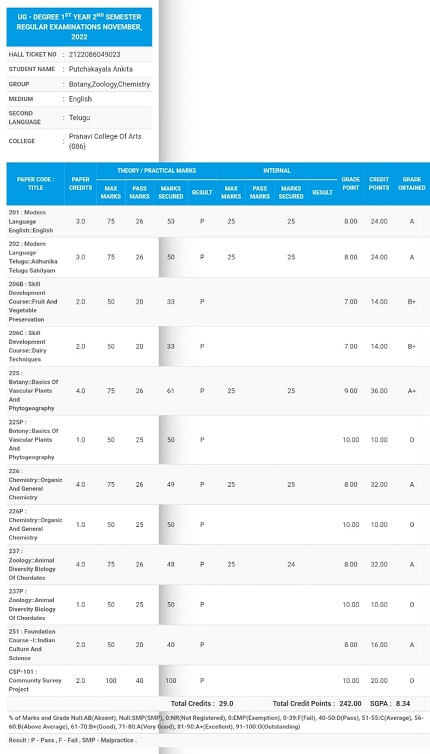Click the Grade Obtained column header
The height and width of the screenshot is (754, 430).
[x=412, y=184]
